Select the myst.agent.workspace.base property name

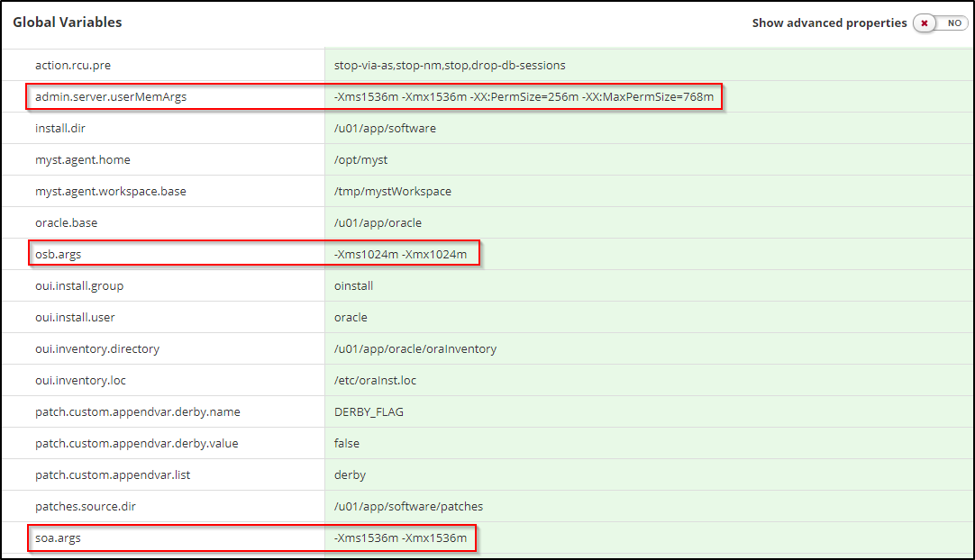point(111,191)
